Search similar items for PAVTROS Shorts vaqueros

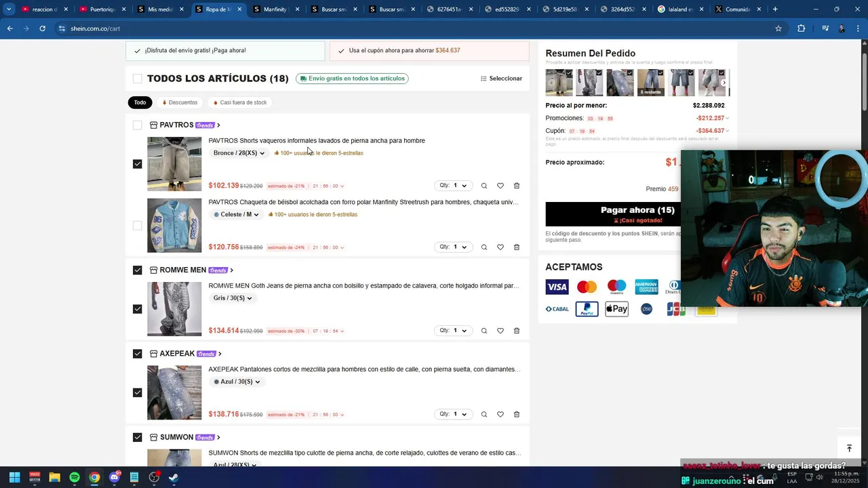484,186
